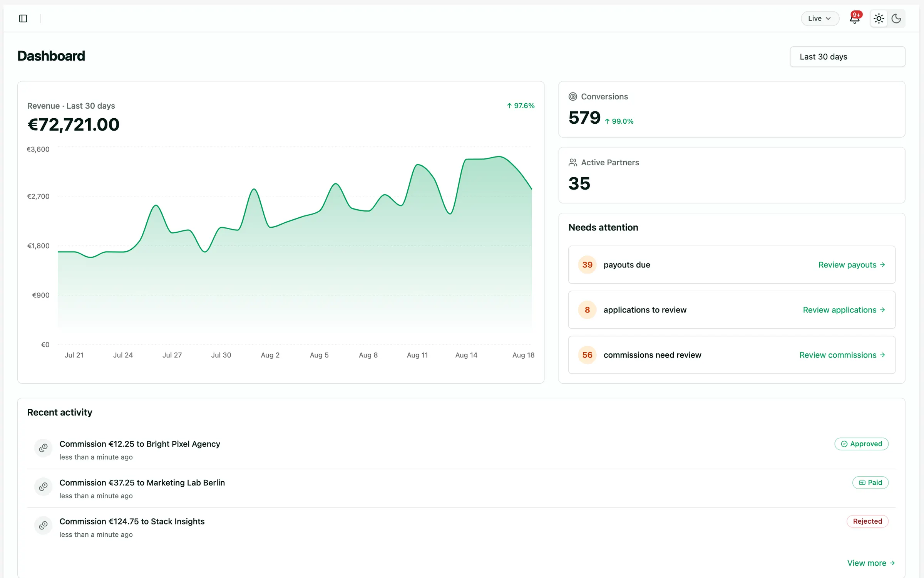Image resolution: width=924 pixels, height=578 pixels.
Task: Open the notifications bell
Action: [x=855, y=18]
